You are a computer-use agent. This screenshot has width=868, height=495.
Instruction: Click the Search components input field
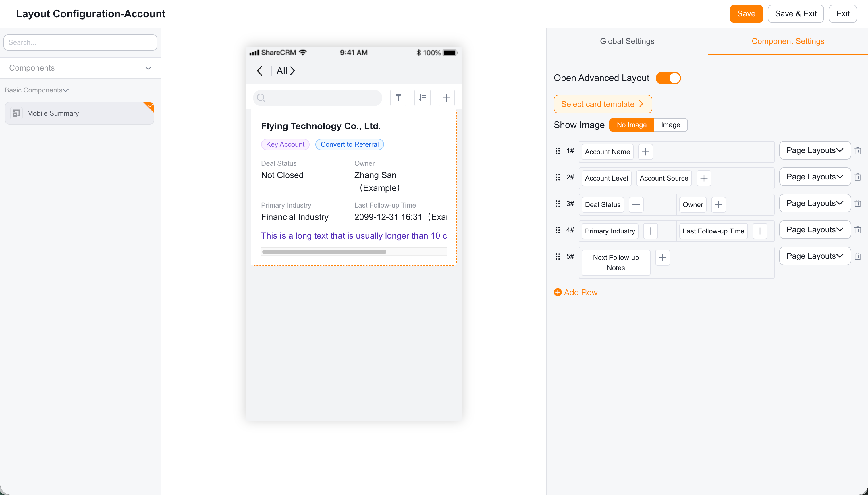coord(80,42)
